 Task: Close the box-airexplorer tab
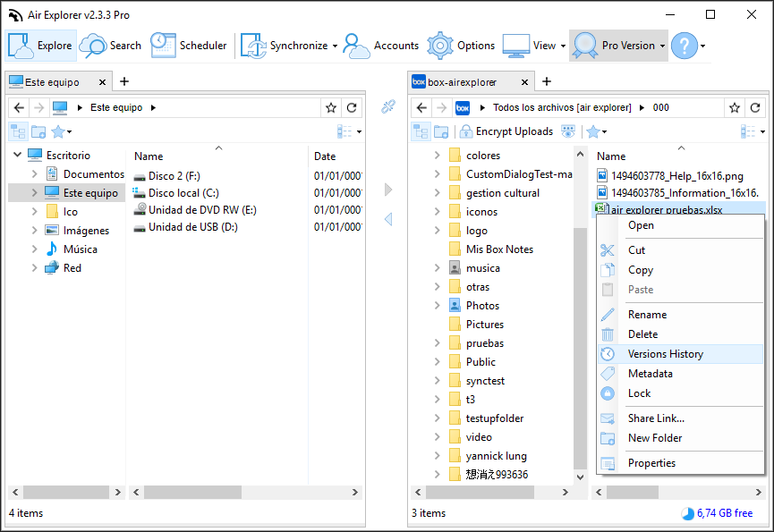524,82
